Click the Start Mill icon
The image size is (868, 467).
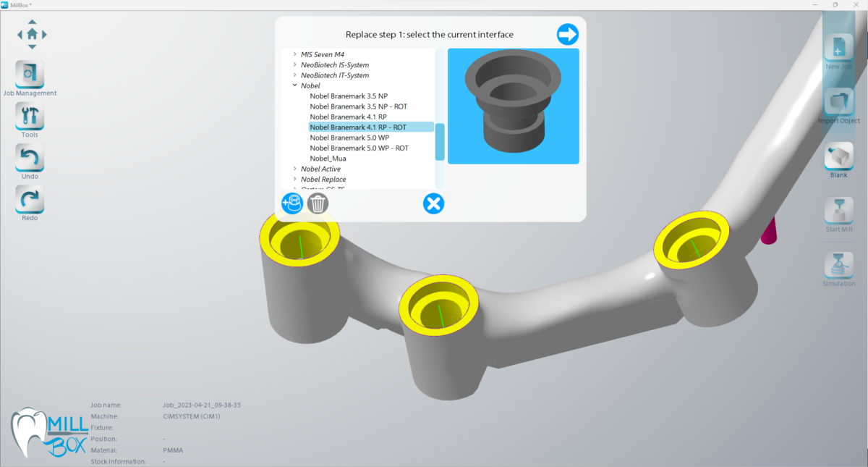click(x=838, y=211)
